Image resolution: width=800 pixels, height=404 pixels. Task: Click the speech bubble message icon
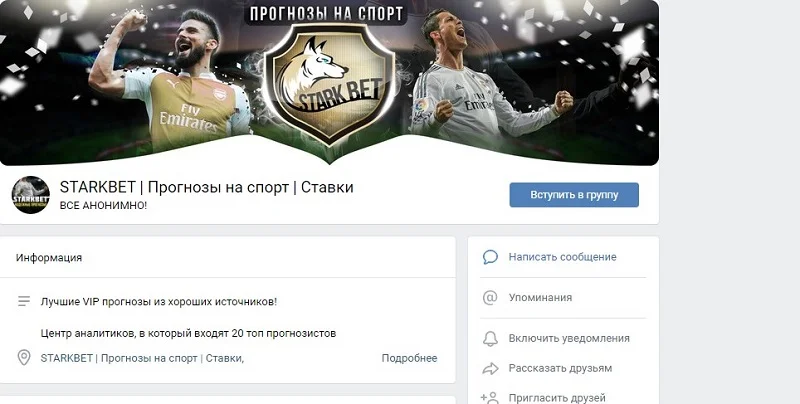point(490,257)
